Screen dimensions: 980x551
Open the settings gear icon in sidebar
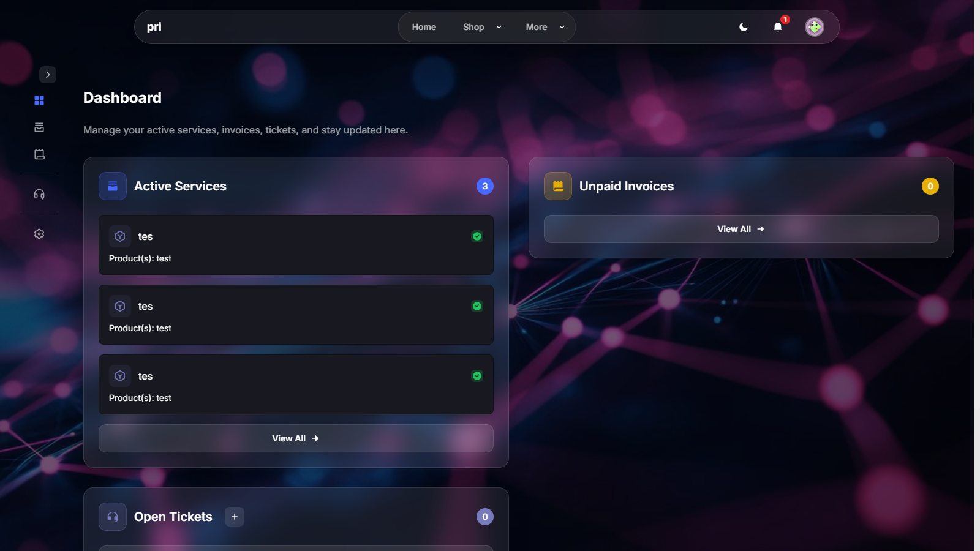tap(39, 234)
